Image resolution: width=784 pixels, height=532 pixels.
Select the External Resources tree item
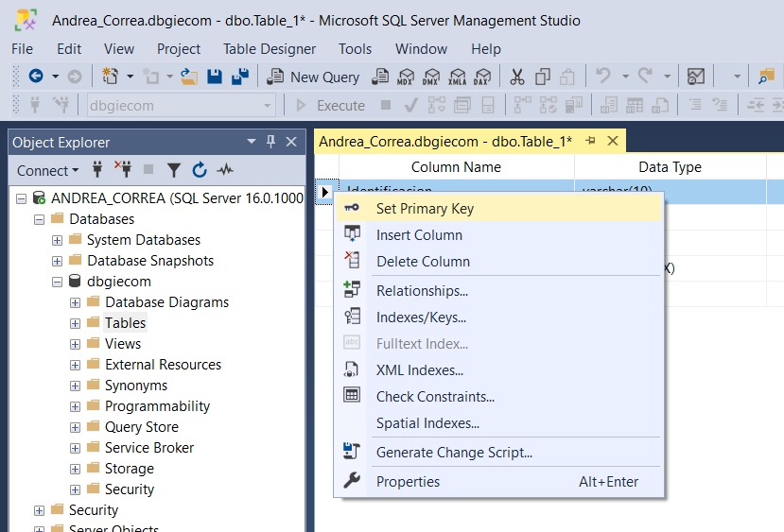[163, 365]
